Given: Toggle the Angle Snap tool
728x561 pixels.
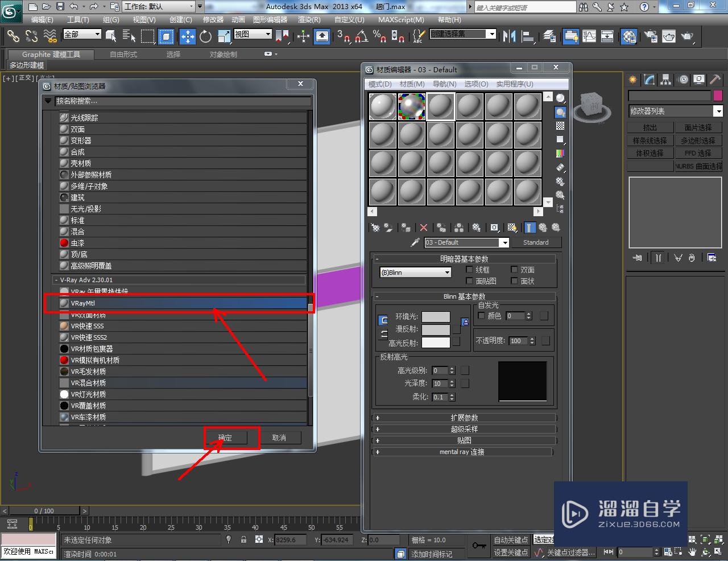Looking at the screenshot, I should [x=361, y=36].
